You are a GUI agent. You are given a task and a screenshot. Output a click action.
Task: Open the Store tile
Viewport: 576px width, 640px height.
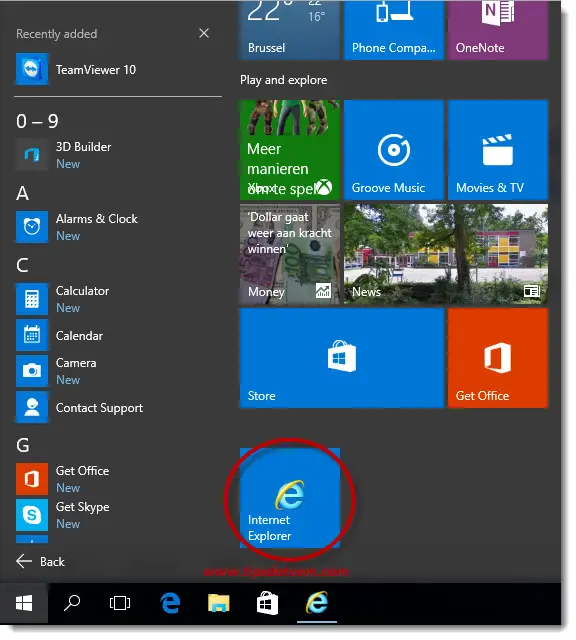342,358
